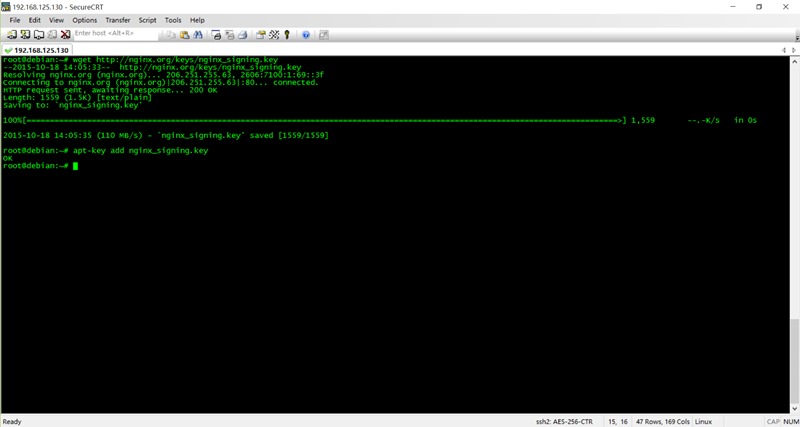Click the Paste clipboard icon
The width and height of the screenshot is (800, 427).
coord(185,35)
